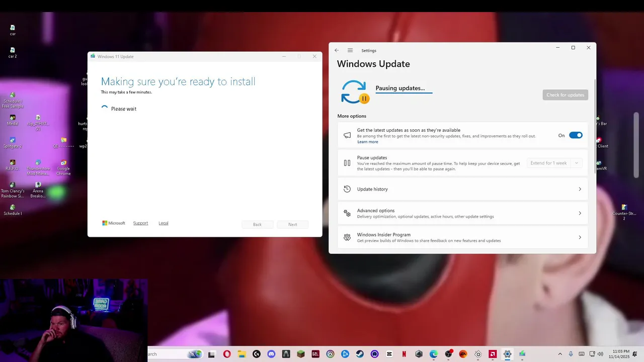
Task: Click the webcam overlay thumbnail
Action: pyautogui.click(x=73, y=320)
